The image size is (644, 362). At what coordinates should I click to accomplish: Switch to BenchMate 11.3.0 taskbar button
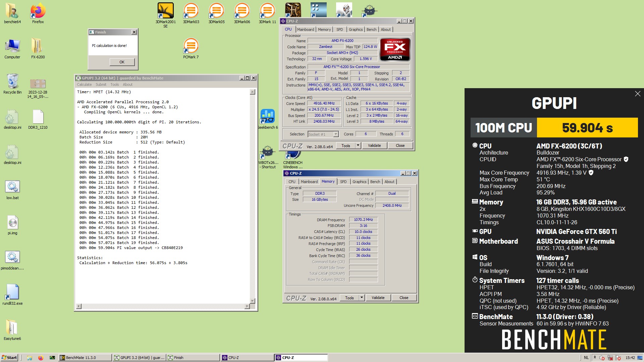pyautogui.click(x=85, y=358)
